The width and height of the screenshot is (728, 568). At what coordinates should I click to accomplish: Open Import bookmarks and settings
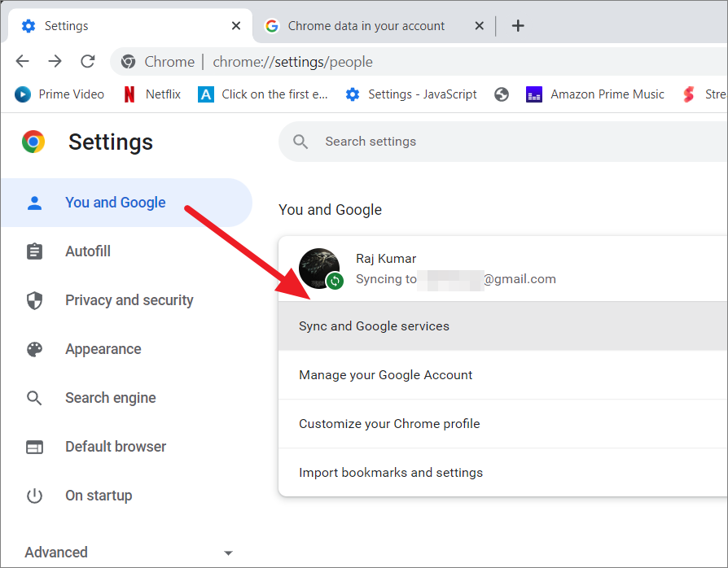pyautogui.click(x=503, y=473)
